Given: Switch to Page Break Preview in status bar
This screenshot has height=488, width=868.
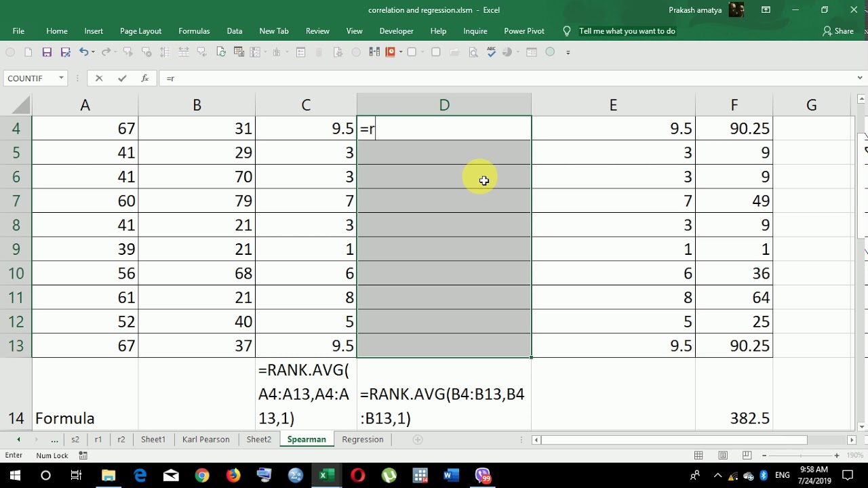Looking at the screenshot, I should tap(747, 455).
